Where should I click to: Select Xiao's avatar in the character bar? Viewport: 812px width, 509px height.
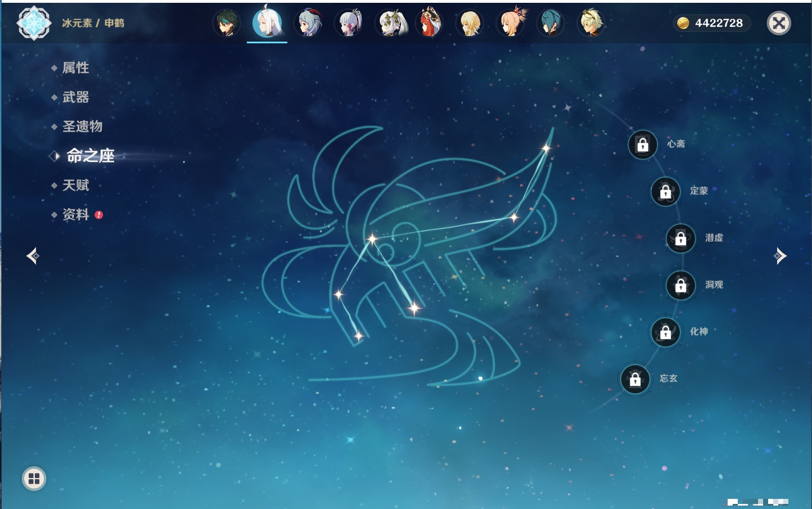[x=227, y=23]
